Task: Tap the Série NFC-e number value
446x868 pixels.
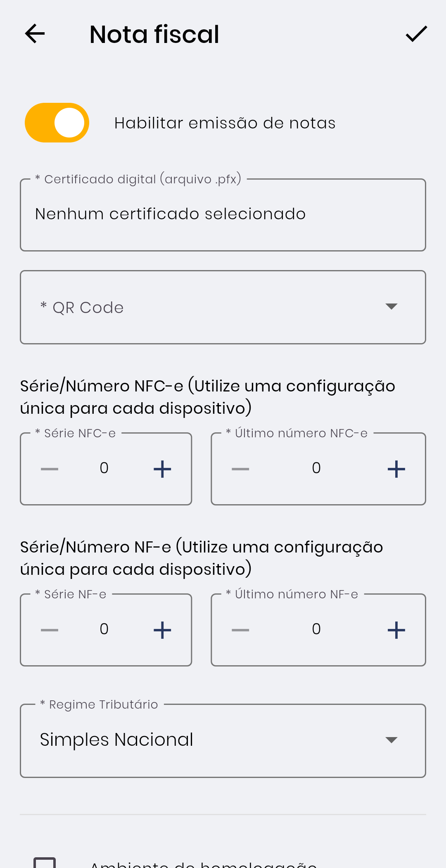Action: 104,468
